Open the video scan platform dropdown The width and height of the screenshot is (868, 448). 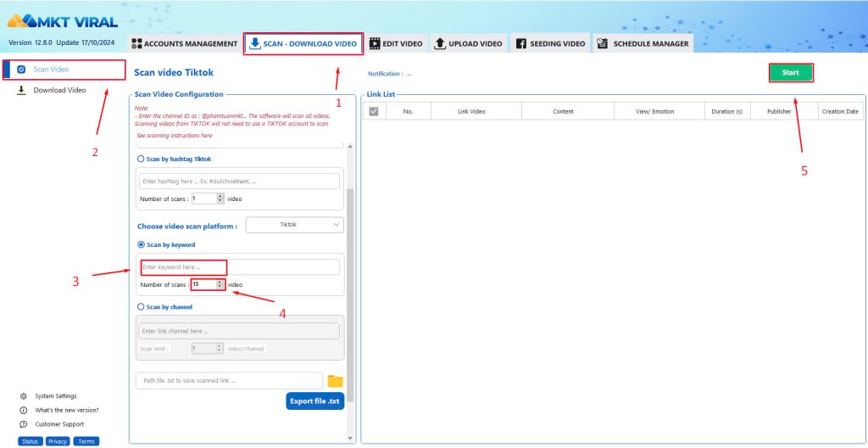pyautogui.click(x=294, y=225)
